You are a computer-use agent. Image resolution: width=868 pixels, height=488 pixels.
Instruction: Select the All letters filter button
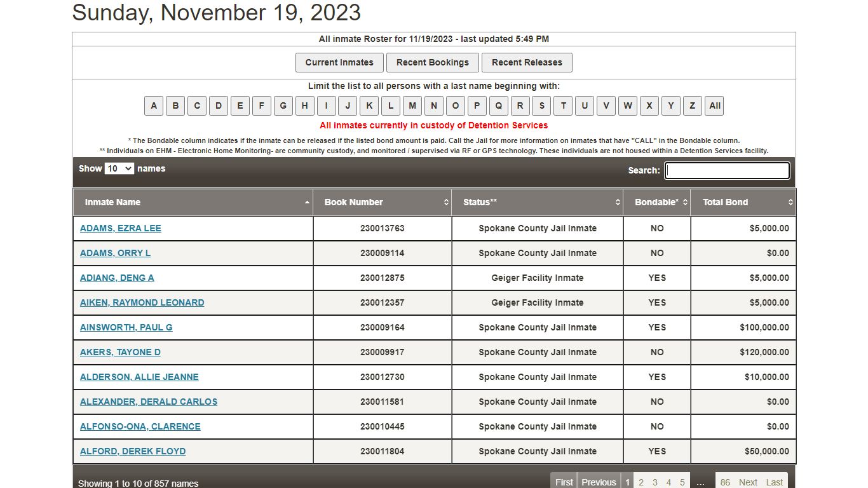(715, 105)
